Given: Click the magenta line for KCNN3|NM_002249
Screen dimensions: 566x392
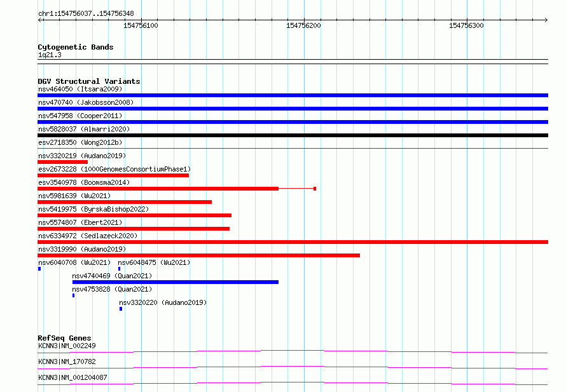Looking at the screenshot, I should (293, 351).
